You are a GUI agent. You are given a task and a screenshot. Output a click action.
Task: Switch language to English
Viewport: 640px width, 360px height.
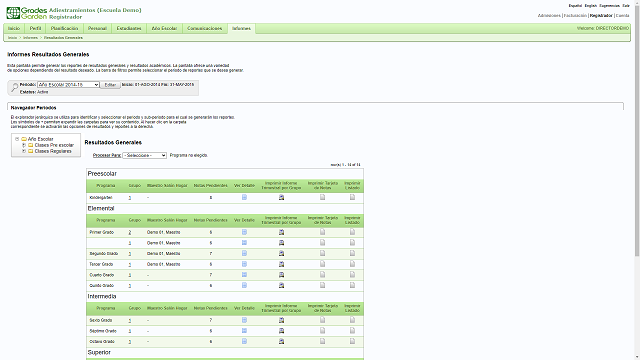[x=591, y=6]
